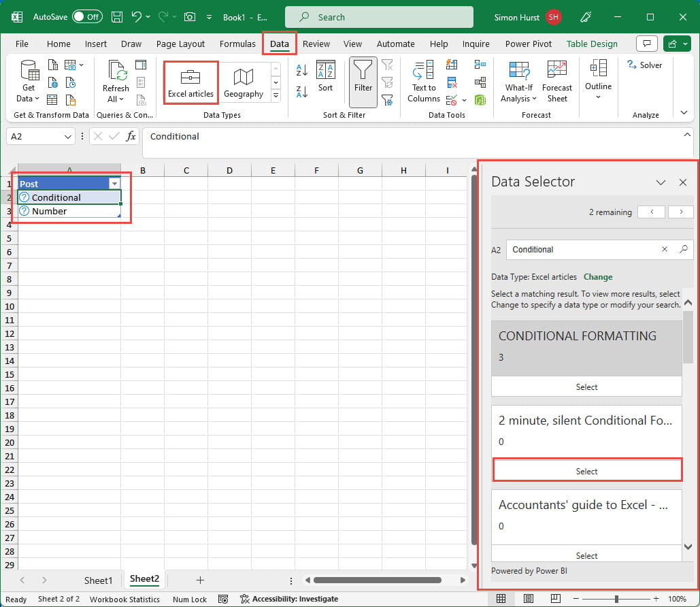Select the Geography data type

point(243,82)
